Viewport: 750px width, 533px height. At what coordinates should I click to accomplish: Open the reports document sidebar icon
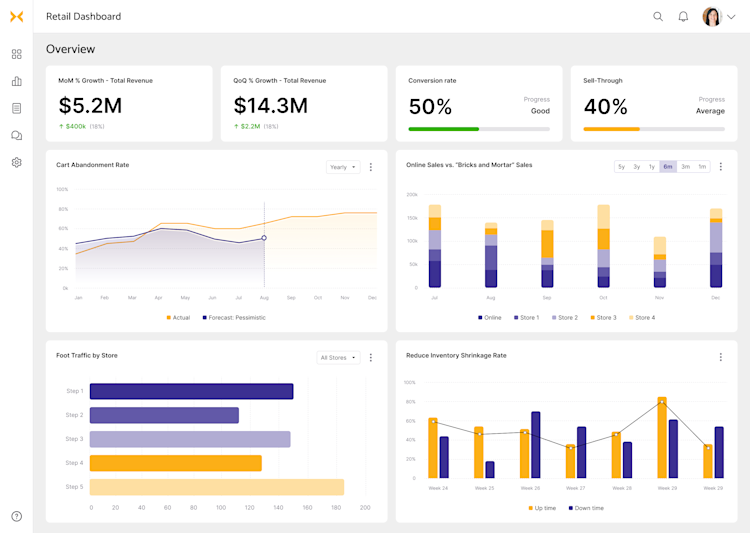pos(17,108)
